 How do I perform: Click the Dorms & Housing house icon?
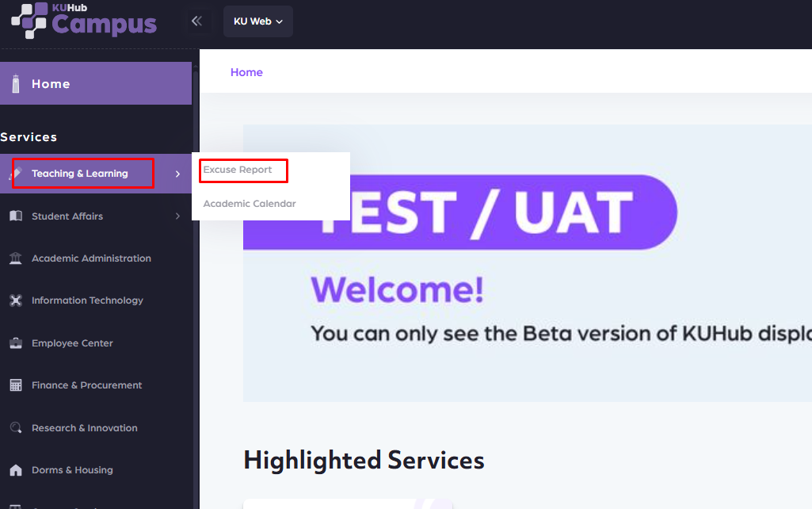[16, 470]
